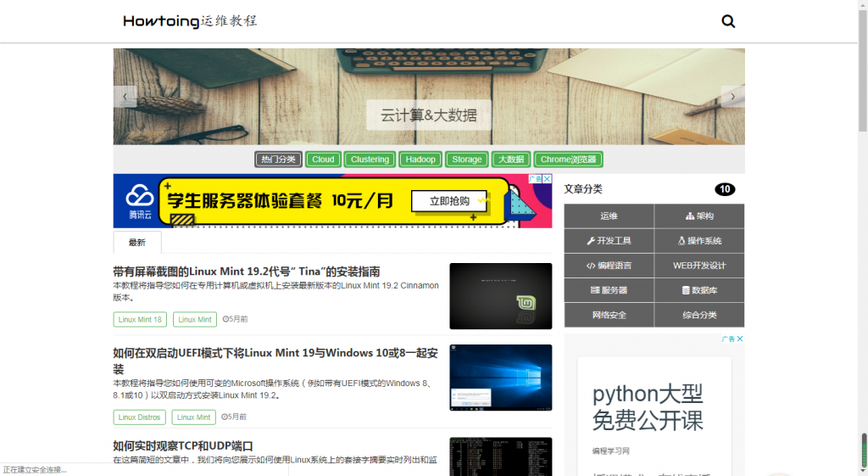Open Linux Mint tag under Tina article
This screenshot has width=868, height=476.
[x=195, y=319]
